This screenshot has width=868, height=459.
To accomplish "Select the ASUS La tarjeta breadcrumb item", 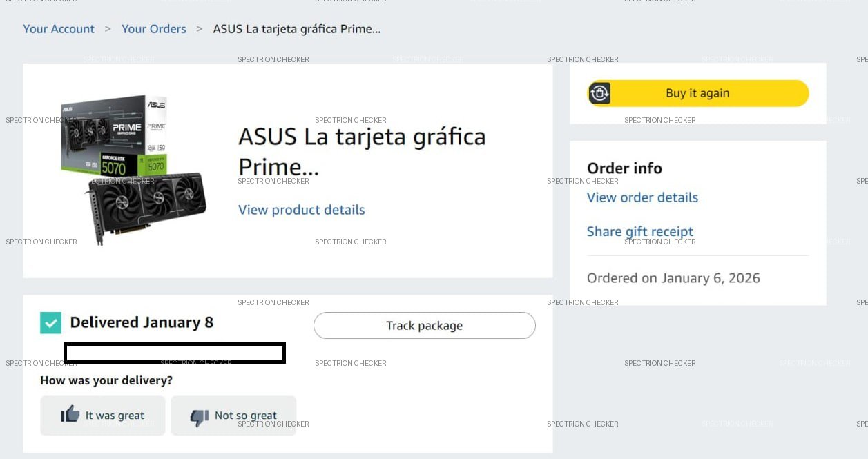I will [x=297, y=29].
